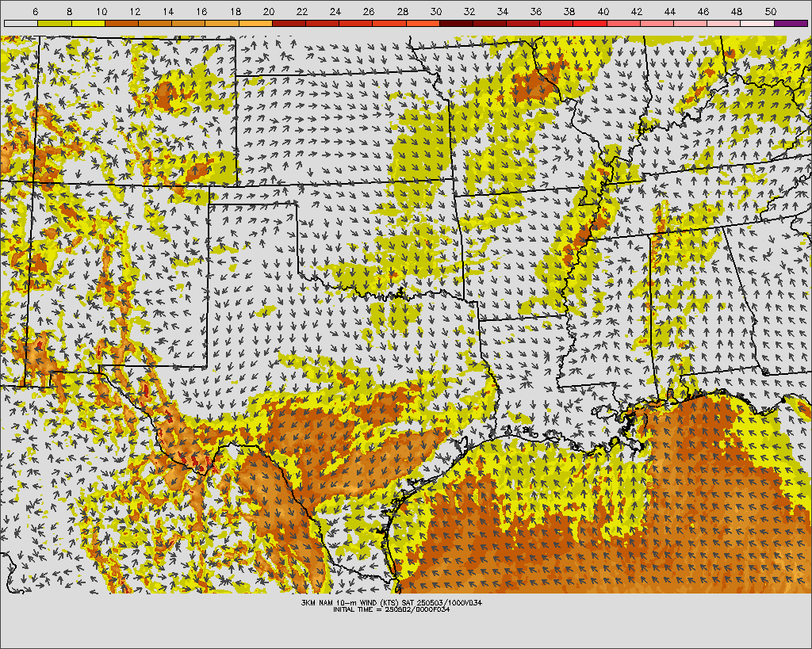
Task: Click the 36–38 knots legend swatch
Action: [556, 23]
